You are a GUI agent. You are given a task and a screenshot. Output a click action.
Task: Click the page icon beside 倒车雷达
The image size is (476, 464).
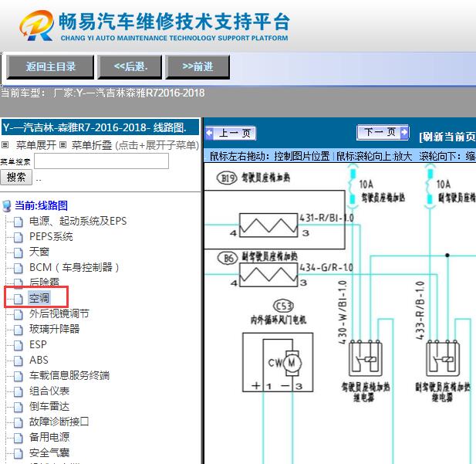[19, 408]
